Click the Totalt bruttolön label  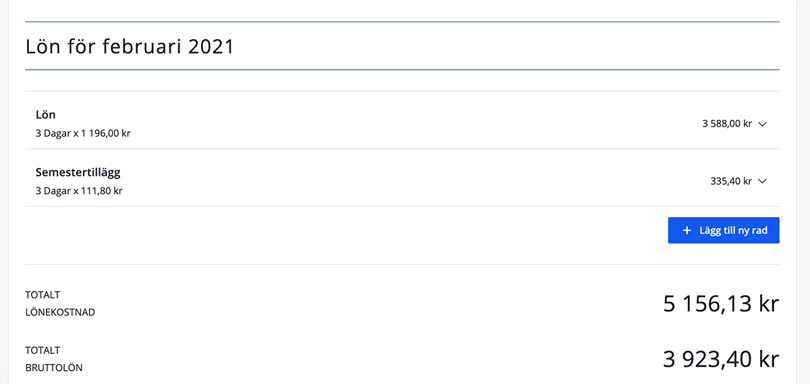pyautogui.click(x=54, y=359)
